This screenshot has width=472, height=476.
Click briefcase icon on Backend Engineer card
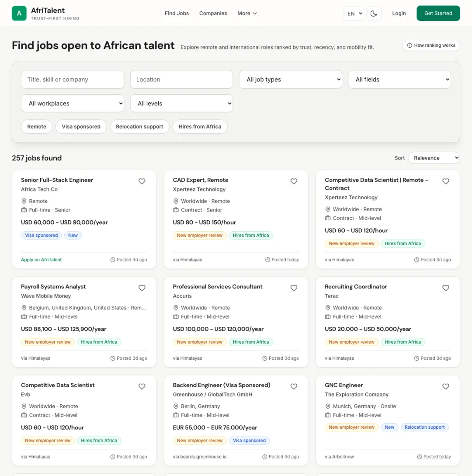176,415
